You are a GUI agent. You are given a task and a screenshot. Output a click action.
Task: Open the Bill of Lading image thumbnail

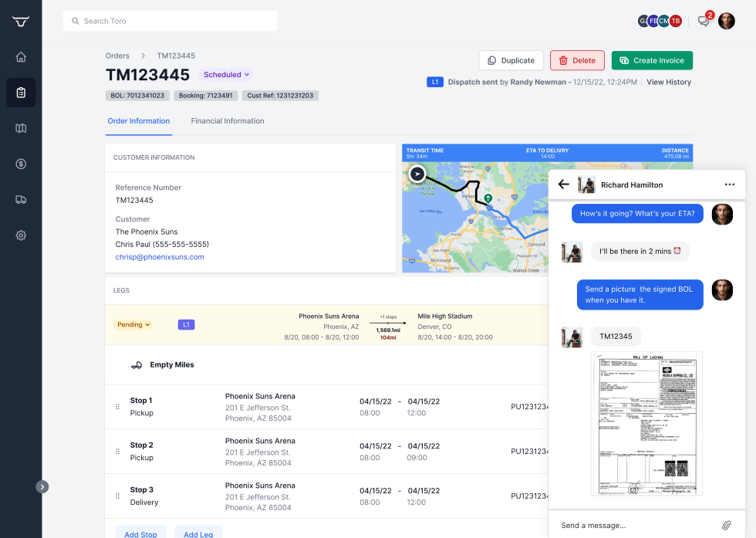(646, 423)
